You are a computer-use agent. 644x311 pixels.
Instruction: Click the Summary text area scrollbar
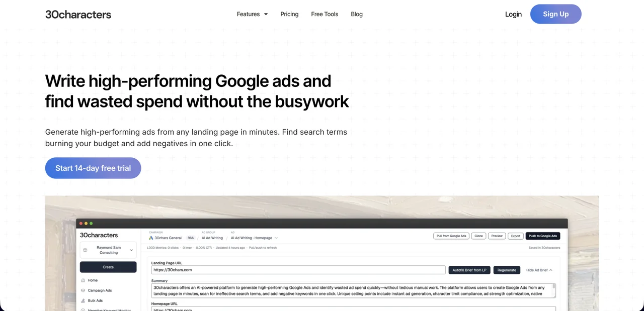(554, 289)
